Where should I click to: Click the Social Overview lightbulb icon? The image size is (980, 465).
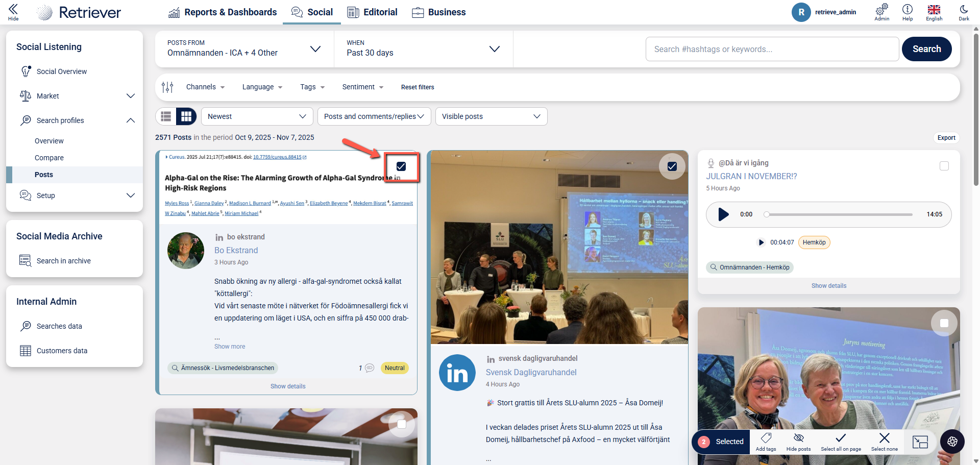[x=26, y=71]
